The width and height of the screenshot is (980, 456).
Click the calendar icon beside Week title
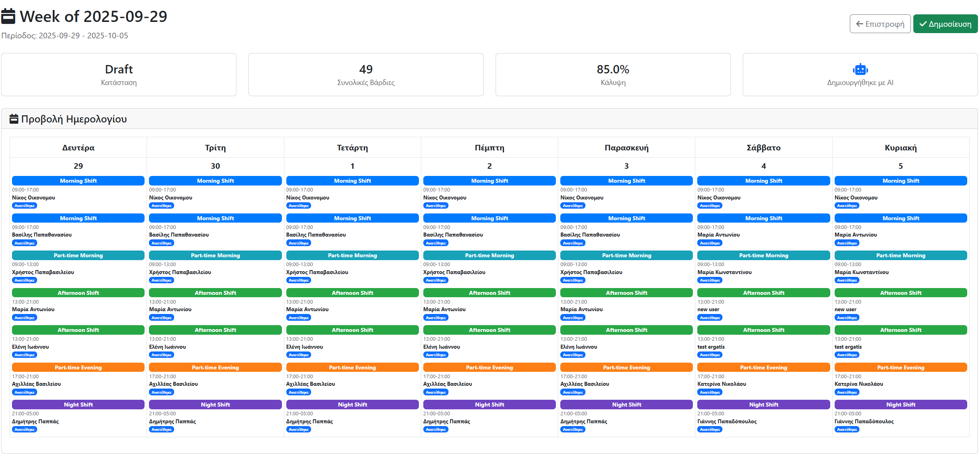click(x=8, y=16)
